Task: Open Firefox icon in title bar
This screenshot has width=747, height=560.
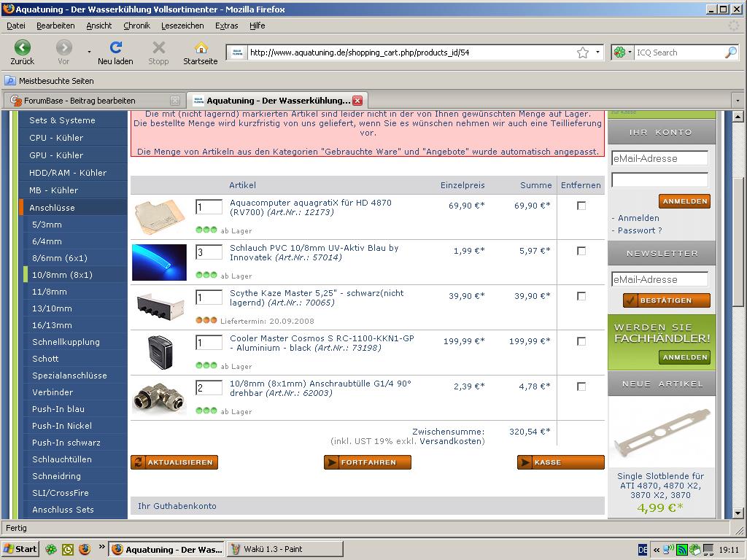Action: 8,9
